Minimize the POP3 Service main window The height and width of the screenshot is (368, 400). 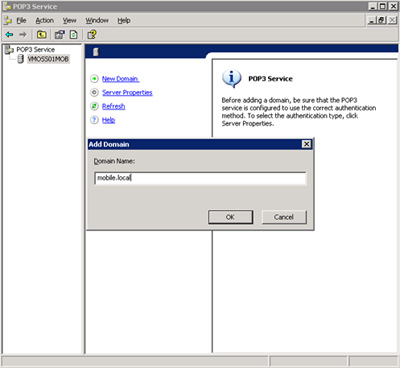[x=373, y=6]
